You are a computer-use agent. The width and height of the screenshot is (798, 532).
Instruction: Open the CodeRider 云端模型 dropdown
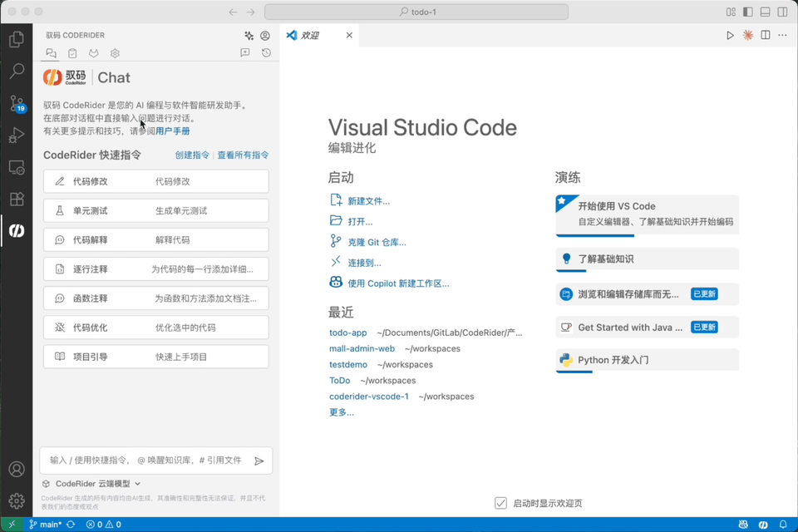click(x=91, y=483)
